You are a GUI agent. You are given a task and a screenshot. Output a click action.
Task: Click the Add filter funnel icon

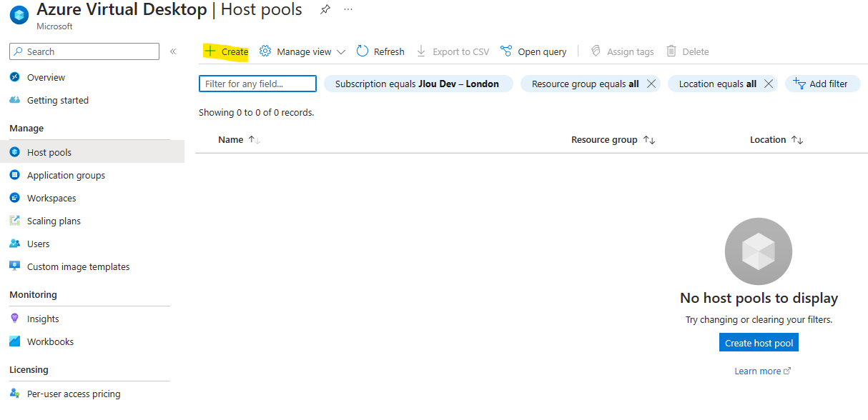click(x=799, y=83)
